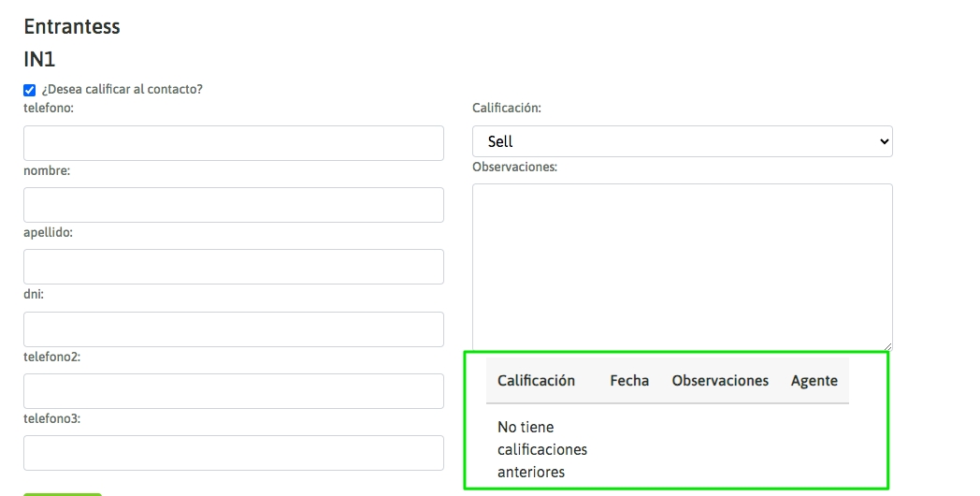Click inside the Observaciones text area

682,267
